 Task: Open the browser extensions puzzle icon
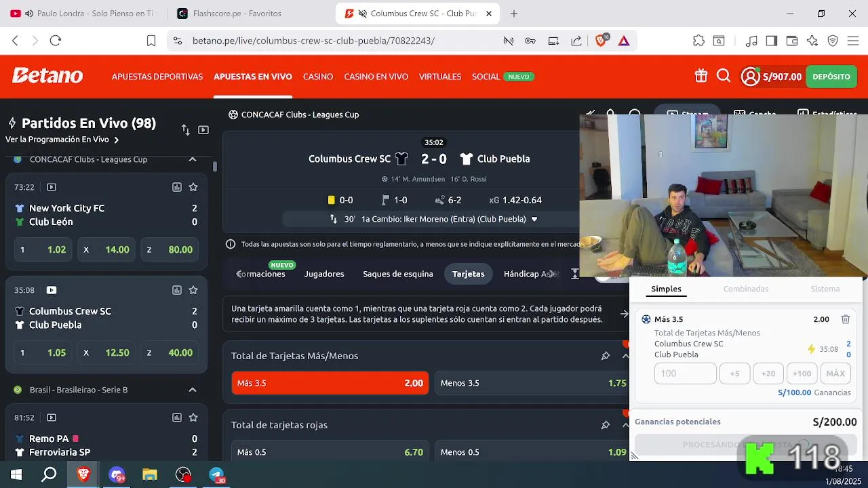click(698, 41)
